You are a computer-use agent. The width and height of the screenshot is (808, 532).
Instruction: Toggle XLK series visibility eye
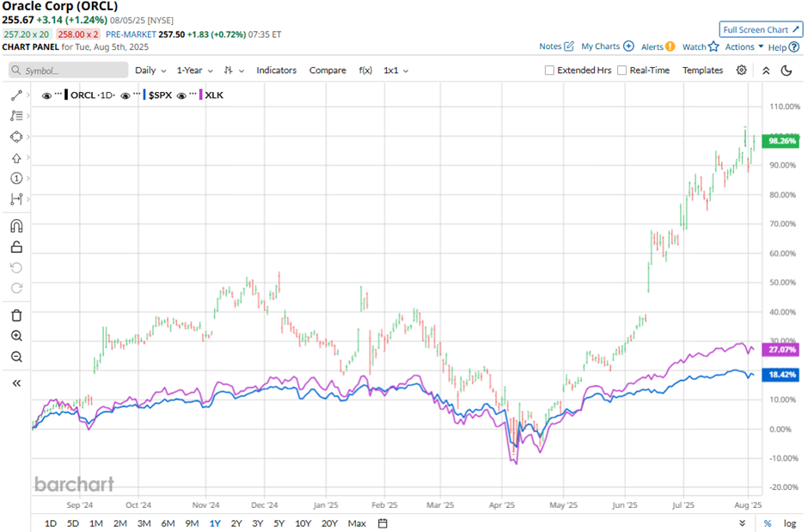click(x=181, y=95)
